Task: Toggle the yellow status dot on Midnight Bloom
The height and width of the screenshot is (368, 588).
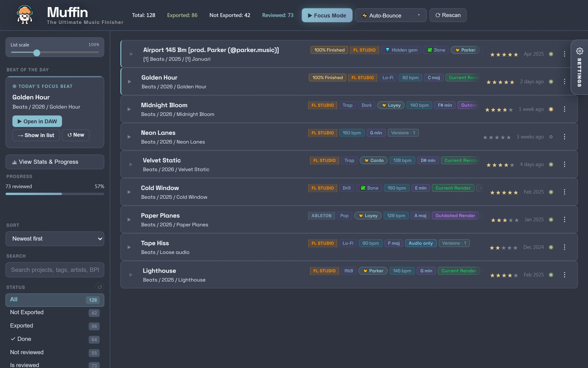Action: (x=551, y=109)
